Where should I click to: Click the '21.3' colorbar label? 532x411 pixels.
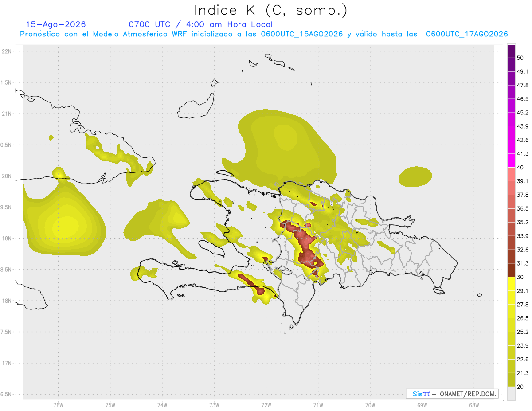pos(523,373)
